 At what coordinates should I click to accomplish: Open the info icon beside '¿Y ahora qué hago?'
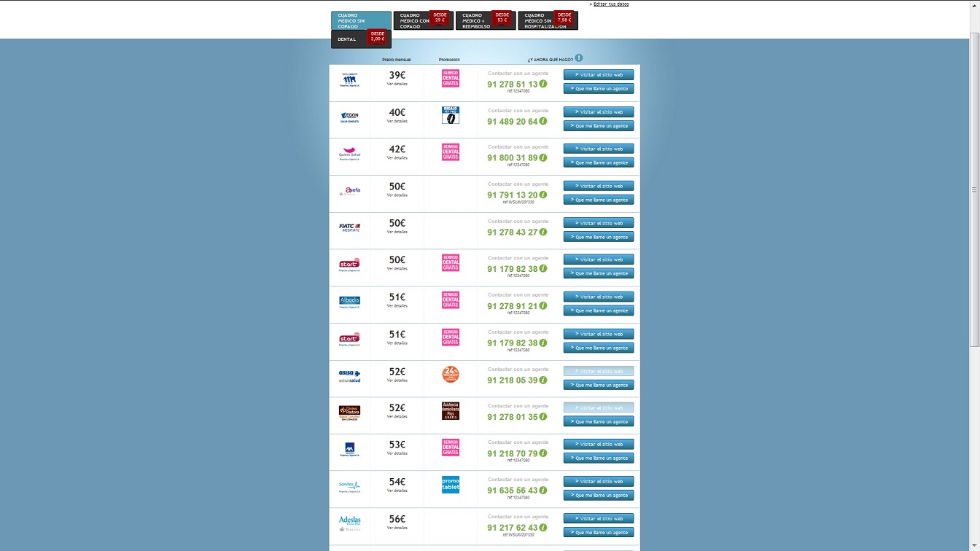578,58
